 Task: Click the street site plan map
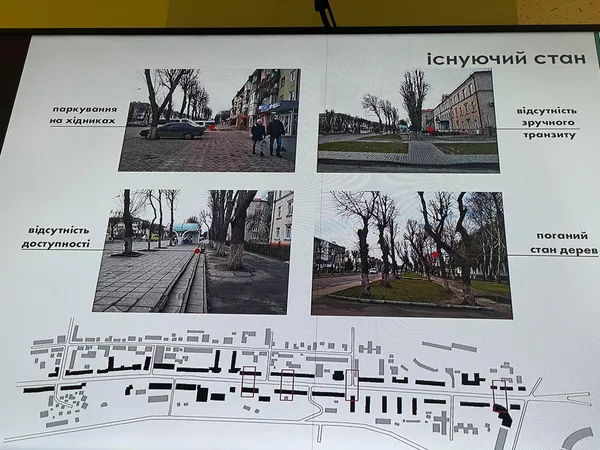click(x=298, y=383)
